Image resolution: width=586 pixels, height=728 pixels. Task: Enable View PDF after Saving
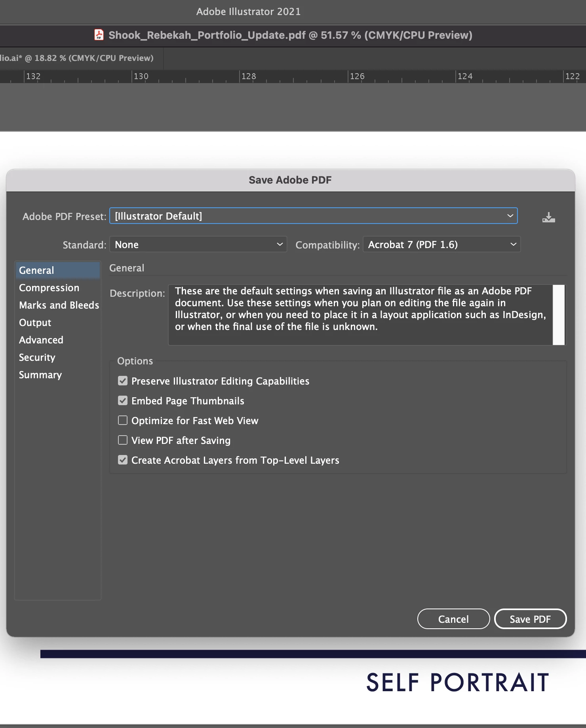click(123, 440)
